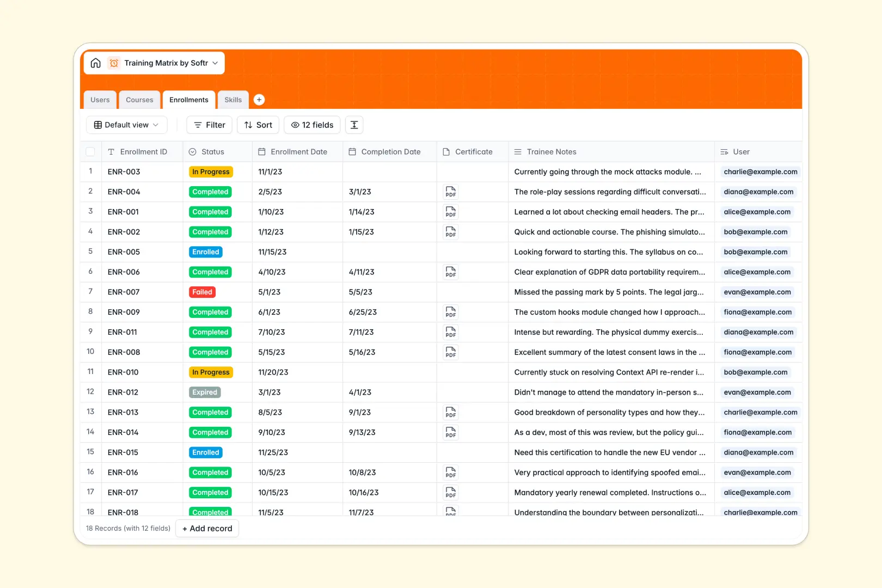Open the Default view dropdown

pos(126,125)
